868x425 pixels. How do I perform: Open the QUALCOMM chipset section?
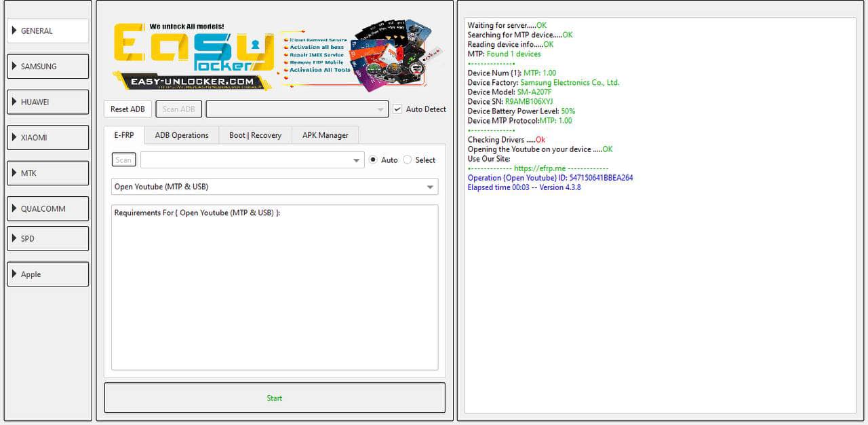48,208
